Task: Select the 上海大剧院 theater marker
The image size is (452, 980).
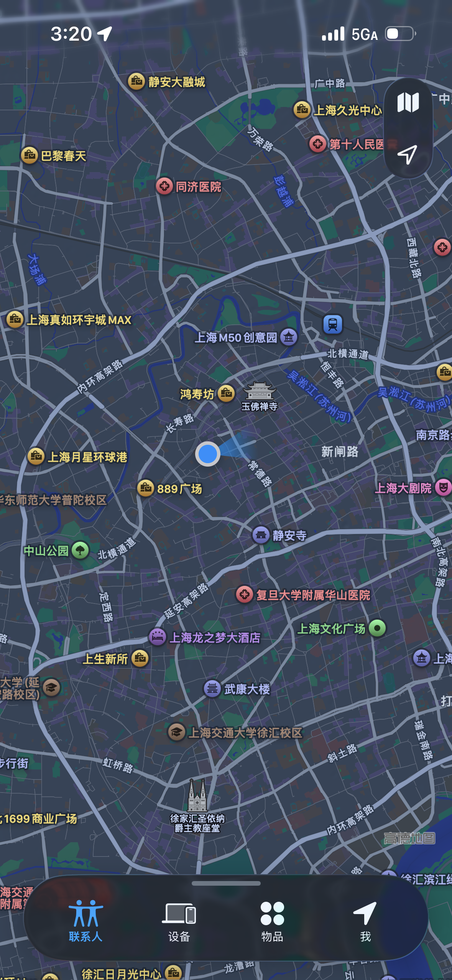Action: (x=443, y=488)
